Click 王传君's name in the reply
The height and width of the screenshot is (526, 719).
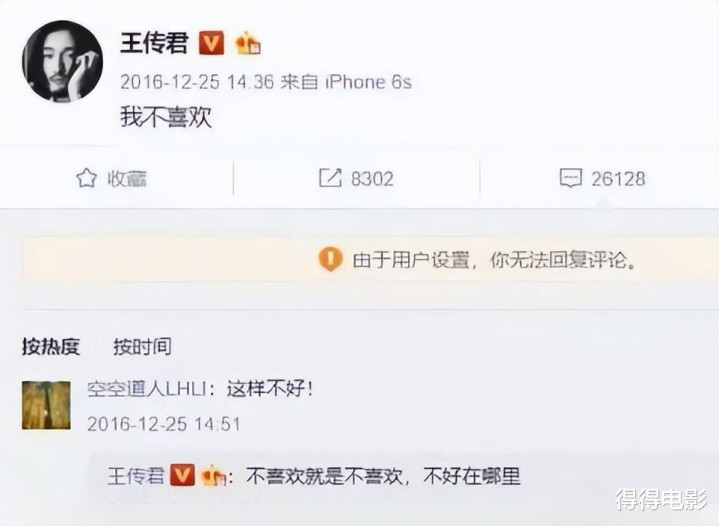click(136, 476)
